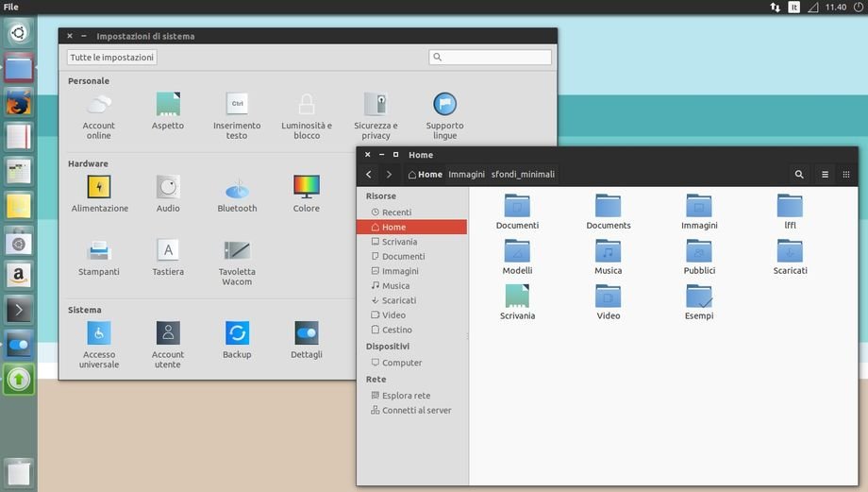Screen dimensions: 868x492
Task: Click the File menu in top bar
Action: (11, 7)
